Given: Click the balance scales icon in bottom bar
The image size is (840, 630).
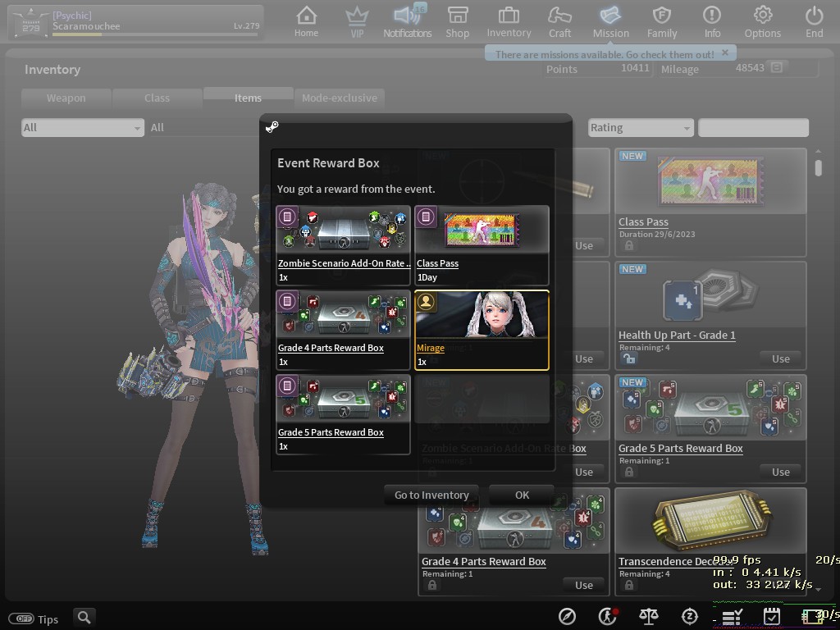Looking at the screenshot, I should click(648, 616).
